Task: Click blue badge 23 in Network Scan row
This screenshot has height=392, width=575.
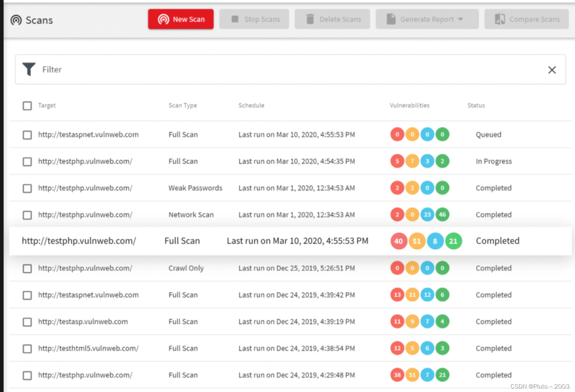Action: 427,215
